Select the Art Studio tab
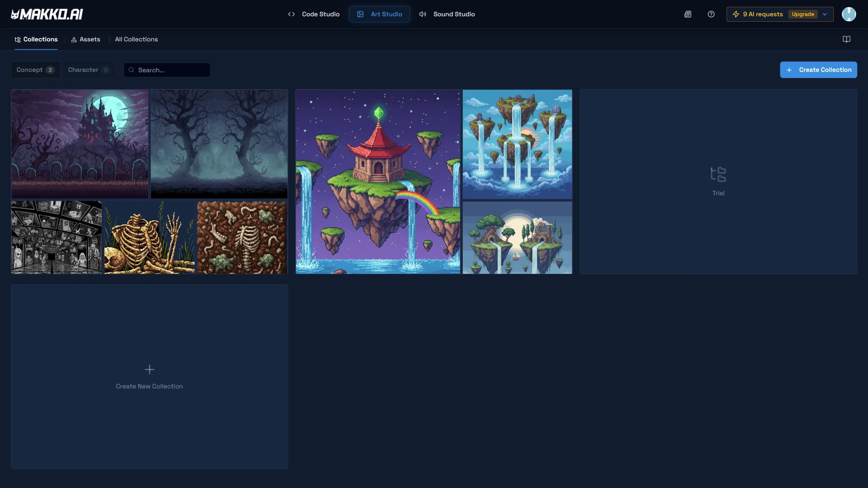Image resolution: width=868 pixels, height=488 pixels. coord(379,14)
